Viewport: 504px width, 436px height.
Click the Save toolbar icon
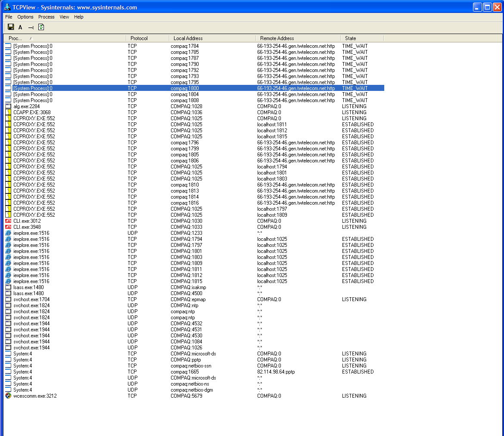pos(11,27)
